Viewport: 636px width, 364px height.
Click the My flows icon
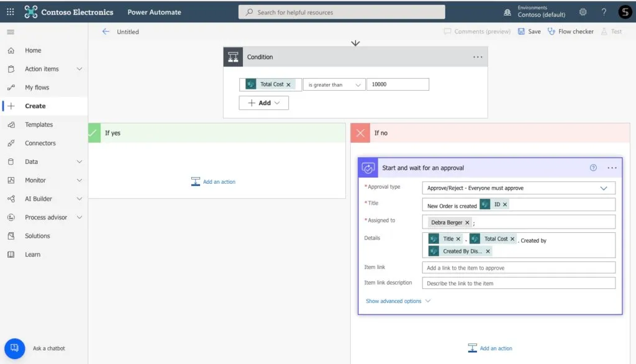point(11,87)
